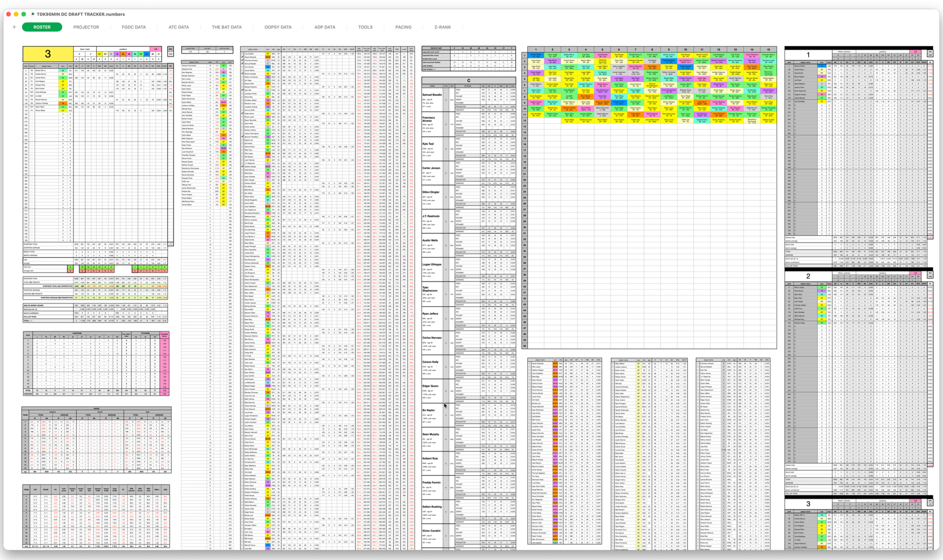View the OOPSY DATA sheet tab
Screen dimensions: 943x560
pyautogui.click(x=278, y=27)
